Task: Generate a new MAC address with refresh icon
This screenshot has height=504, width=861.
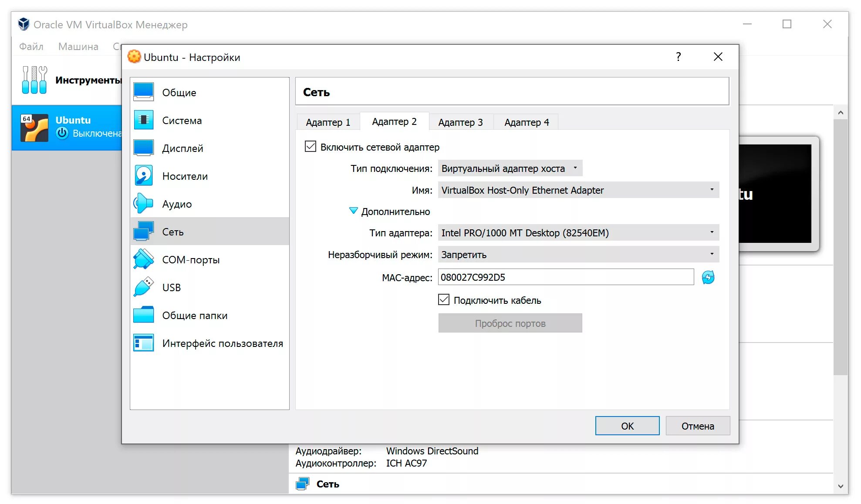Action: [708, 277]
